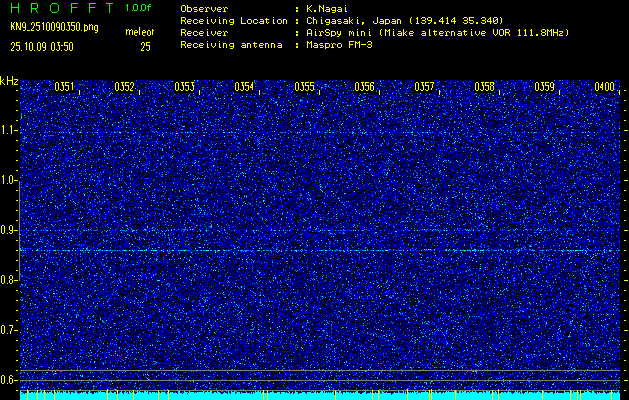
Task: Click the 0357 time marker
Action: 424,87
